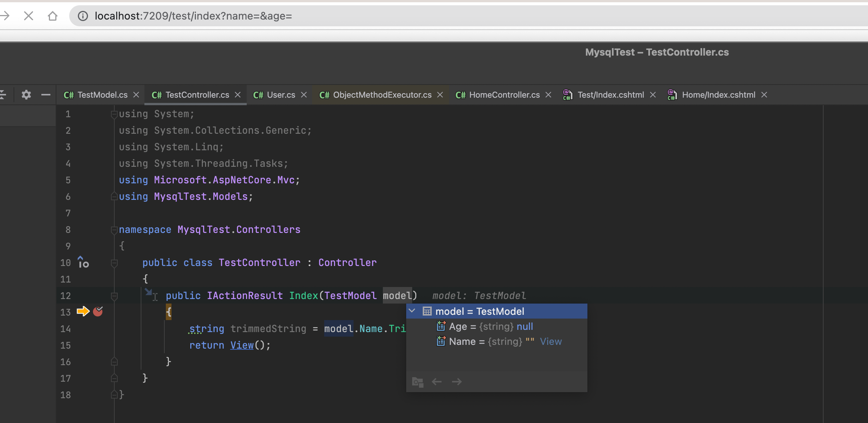Open the HomeController.cs tab
This screenshot has width=868, height=423.
coord(498,95)
